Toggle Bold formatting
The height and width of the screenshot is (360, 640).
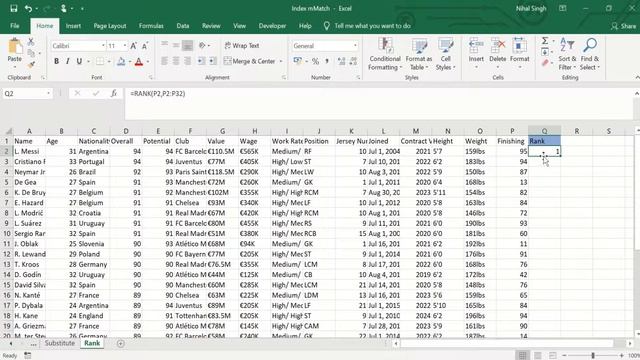56,61
